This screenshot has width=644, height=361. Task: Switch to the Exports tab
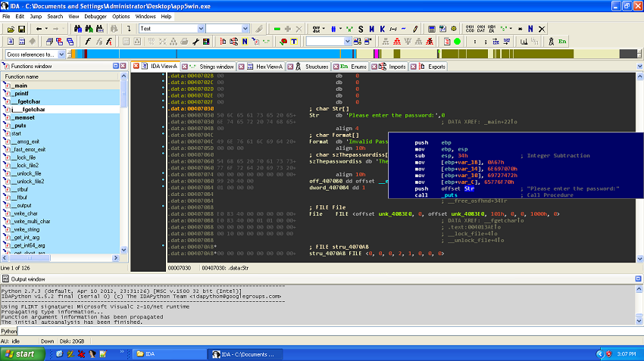(436, 67)
